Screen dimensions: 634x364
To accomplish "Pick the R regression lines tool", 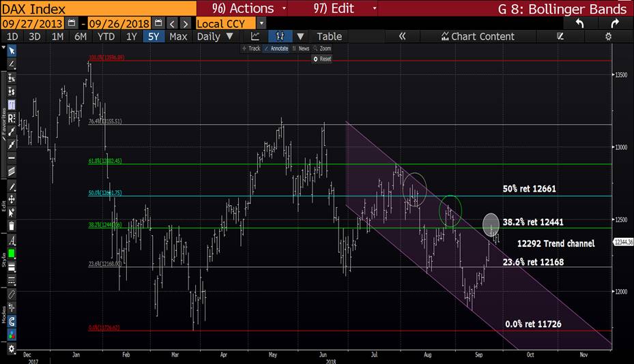I will pos(12,119).
